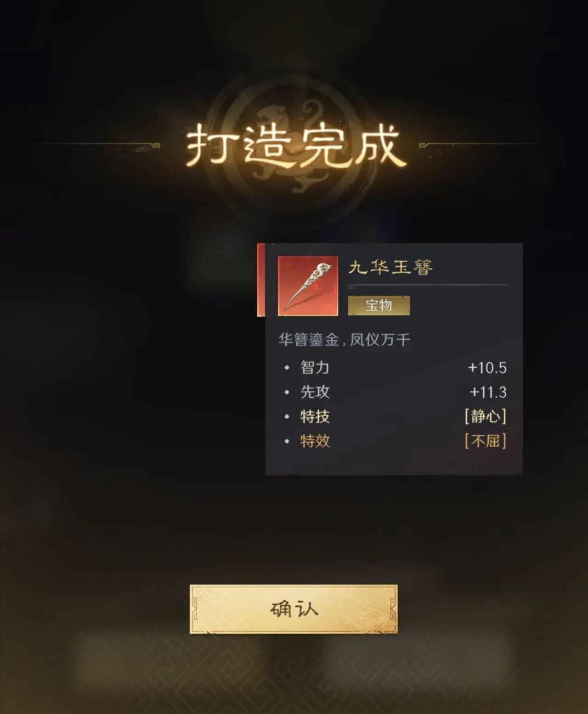Click the 华簪鎏金, 凤仪万千 description text

pyautogui.click(x=344, y=340)
